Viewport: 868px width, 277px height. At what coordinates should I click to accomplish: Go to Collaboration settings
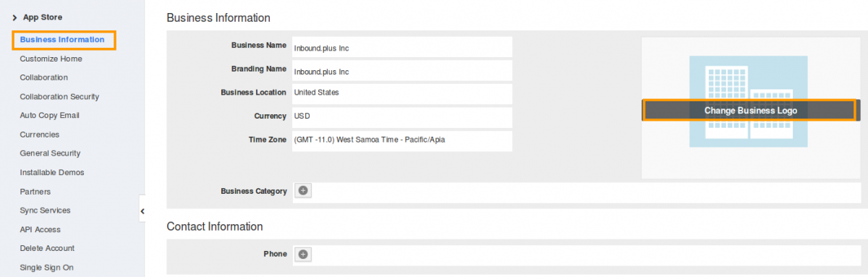coord(44,77)
